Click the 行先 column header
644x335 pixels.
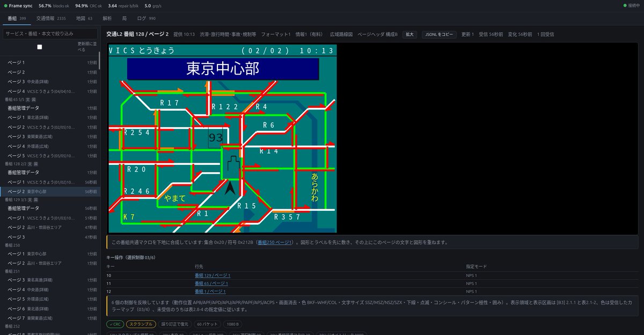[199, 266]
